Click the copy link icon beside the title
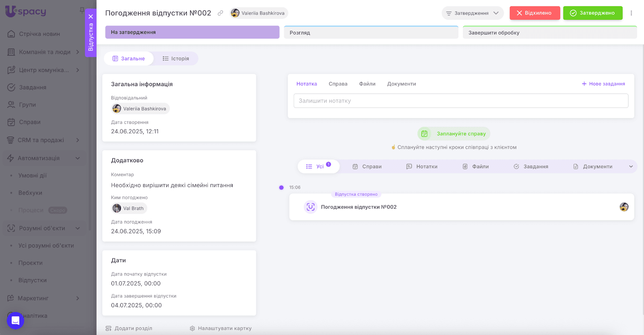Screen dimensions: 644x335 point(220,13)
